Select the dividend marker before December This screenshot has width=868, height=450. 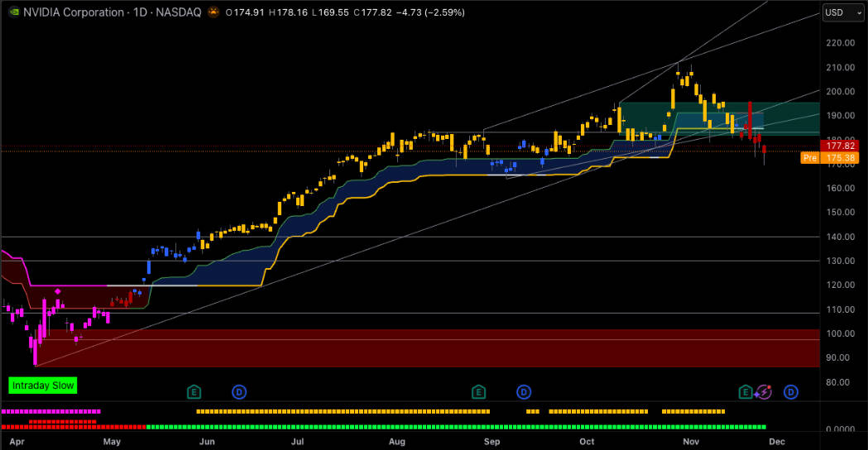(791, 391)
